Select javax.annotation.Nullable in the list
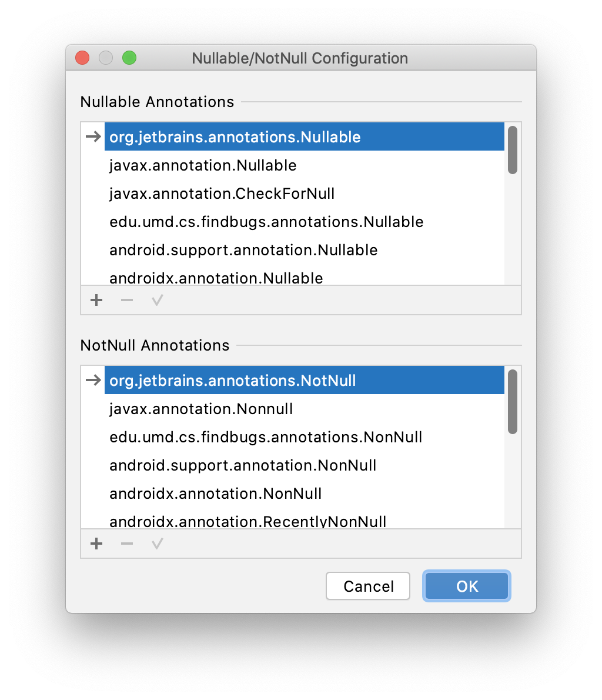Screen dimensions: 602x700 (x=305, y=165)
